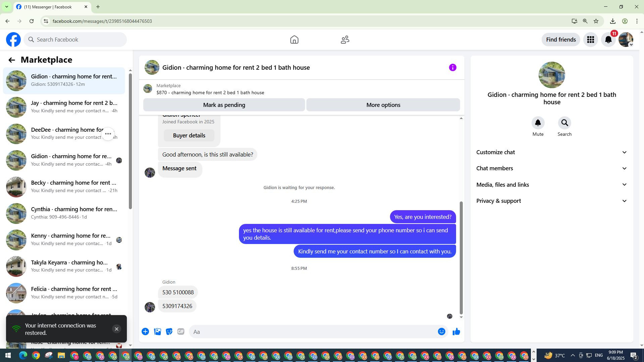Open the Facebook logo home link
The width and height of the screenshot is (644, 362).
[x=13, y=40]
